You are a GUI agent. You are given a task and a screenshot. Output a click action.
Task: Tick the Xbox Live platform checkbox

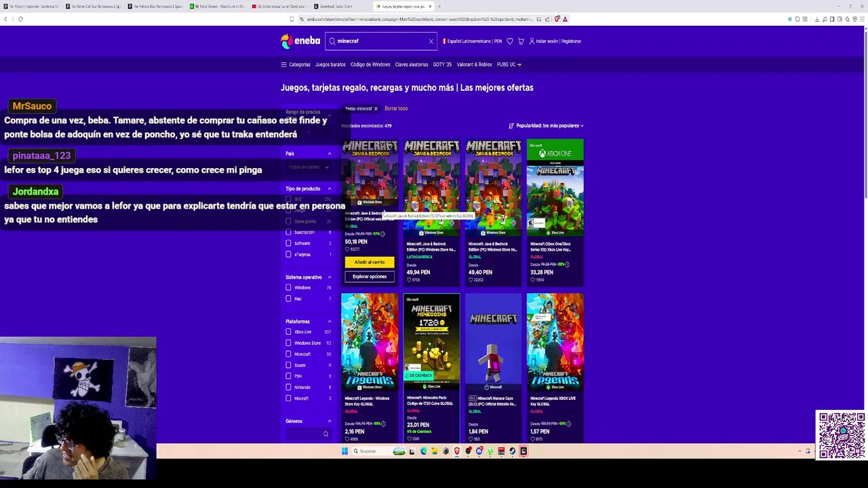288,332
